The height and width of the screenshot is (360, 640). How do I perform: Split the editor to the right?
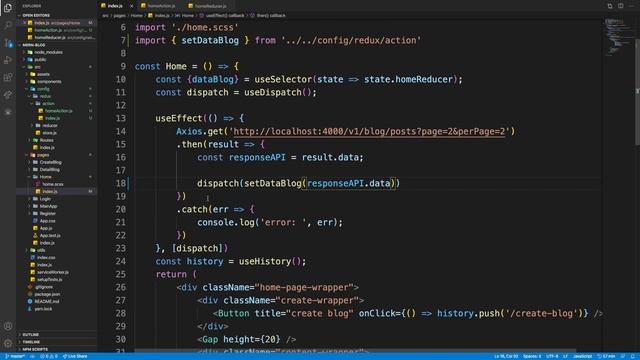click(620, 6)
